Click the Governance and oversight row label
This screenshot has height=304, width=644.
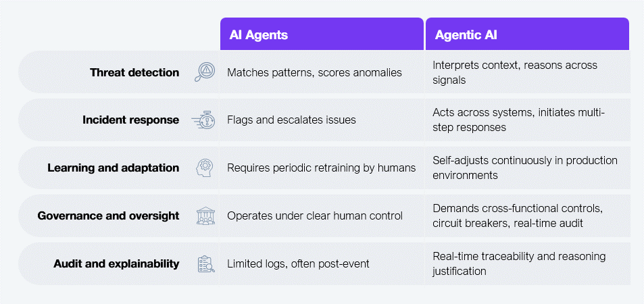coord(108,216)
